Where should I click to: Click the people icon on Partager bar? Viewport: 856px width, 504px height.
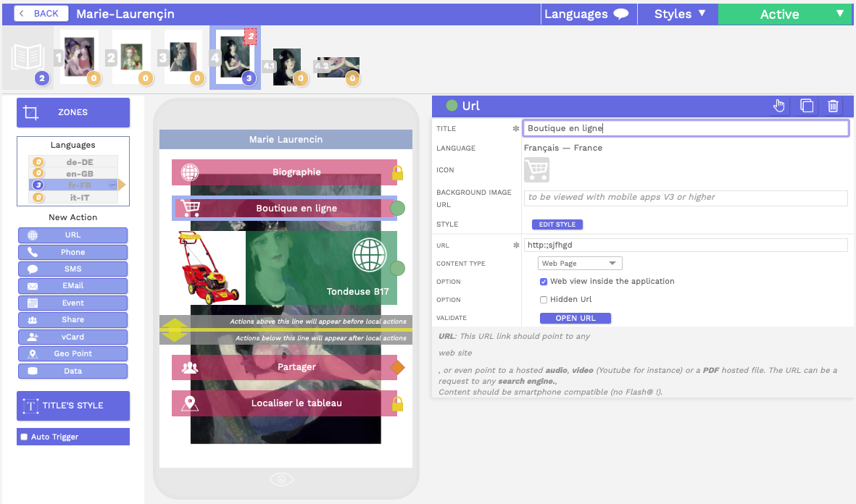(189, 368)
